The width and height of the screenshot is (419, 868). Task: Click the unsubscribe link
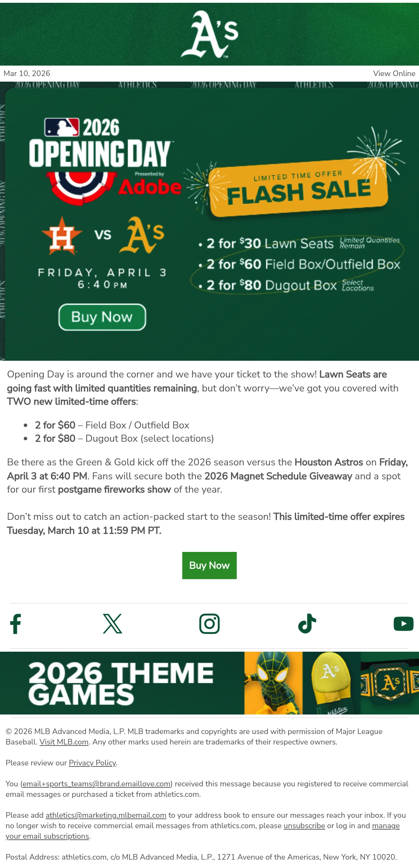click(x=304, y=826)
